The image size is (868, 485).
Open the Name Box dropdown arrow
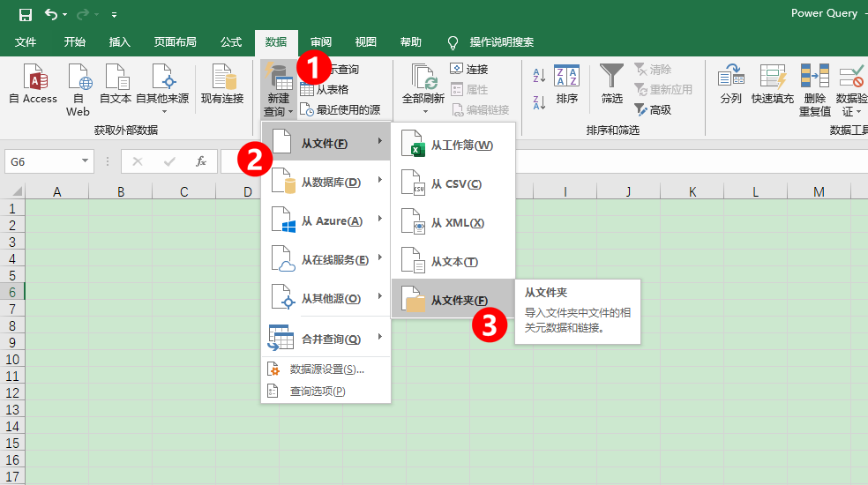pos(86,161)
